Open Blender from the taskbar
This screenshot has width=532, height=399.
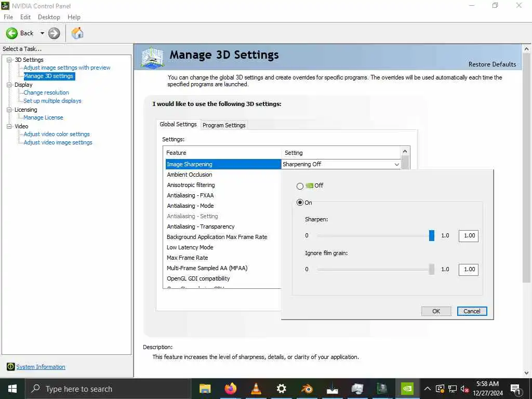coord(307,389)
